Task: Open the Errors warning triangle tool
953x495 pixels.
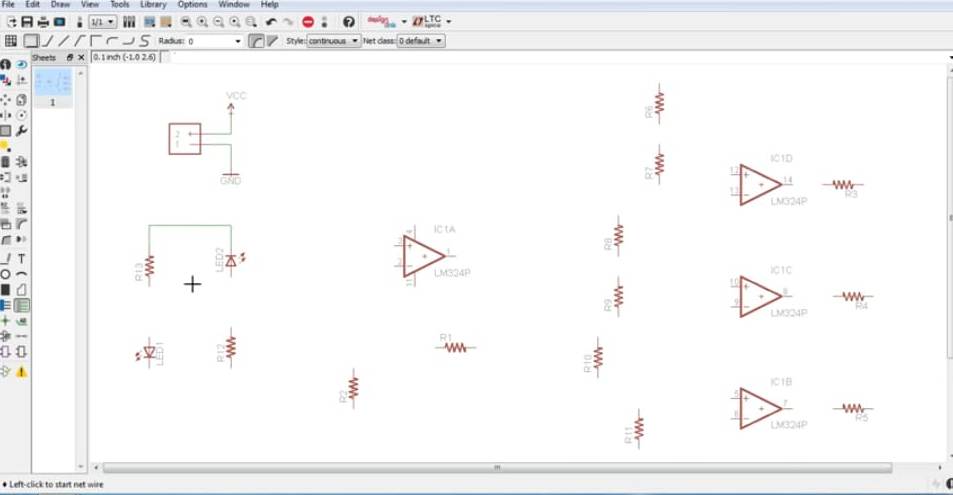Action: pyautogui.click(x=21, y=372)
